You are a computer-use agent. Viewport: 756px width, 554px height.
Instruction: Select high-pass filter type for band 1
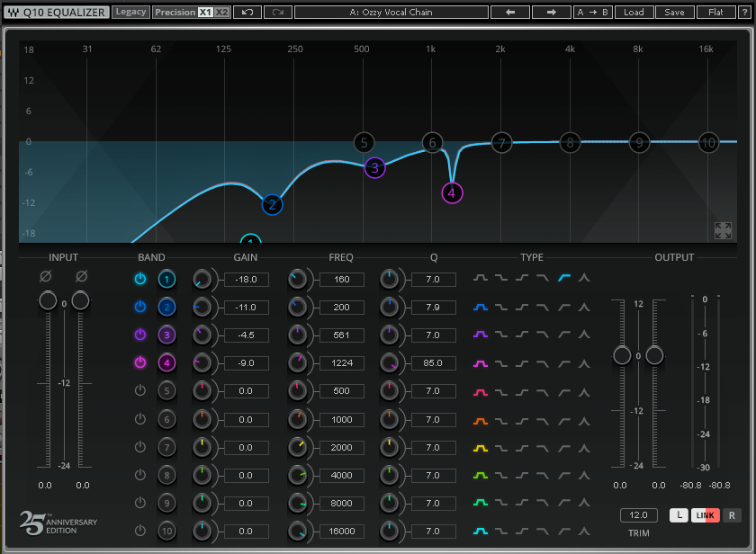click(564, 278)
